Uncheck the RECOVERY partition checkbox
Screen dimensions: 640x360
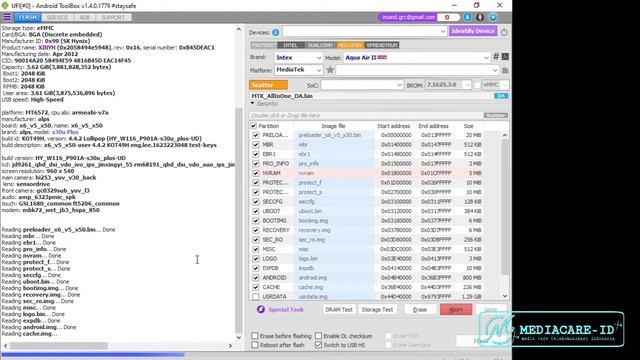coord(256,230)
